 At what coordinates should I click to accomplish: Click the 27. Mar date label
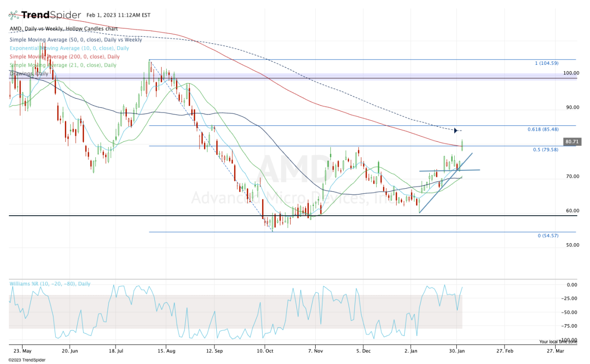click(x=555, y=351)
